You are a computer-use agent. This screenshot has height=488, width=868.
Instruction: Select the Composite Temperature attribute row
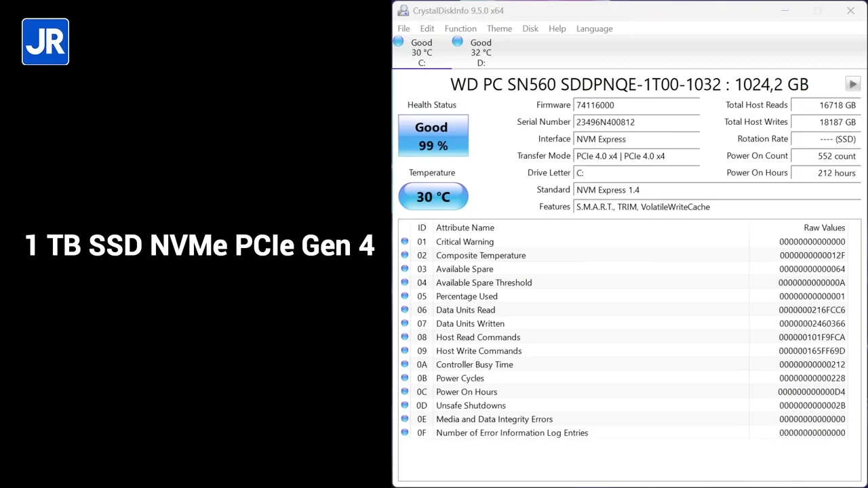pos(629,256)
